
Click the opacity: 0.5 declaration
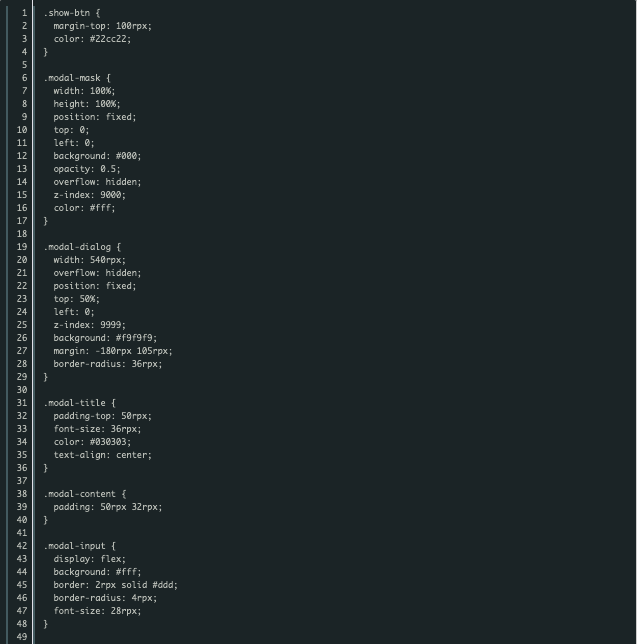coord(87,168)
